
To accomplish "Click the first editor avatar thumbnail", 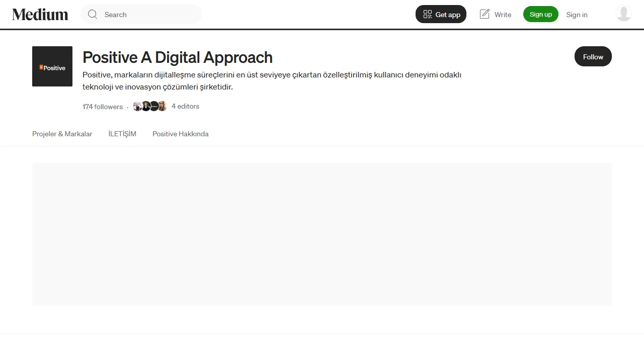I will point(137,106).
